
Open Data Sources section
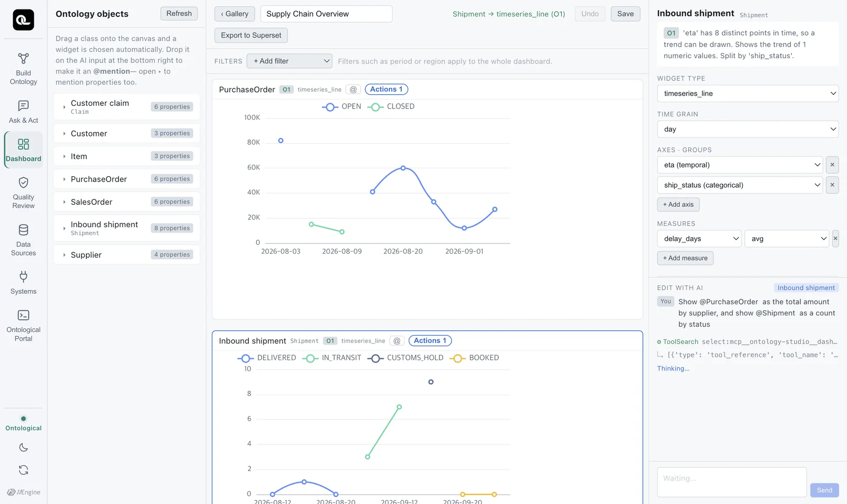pos(23,240)
